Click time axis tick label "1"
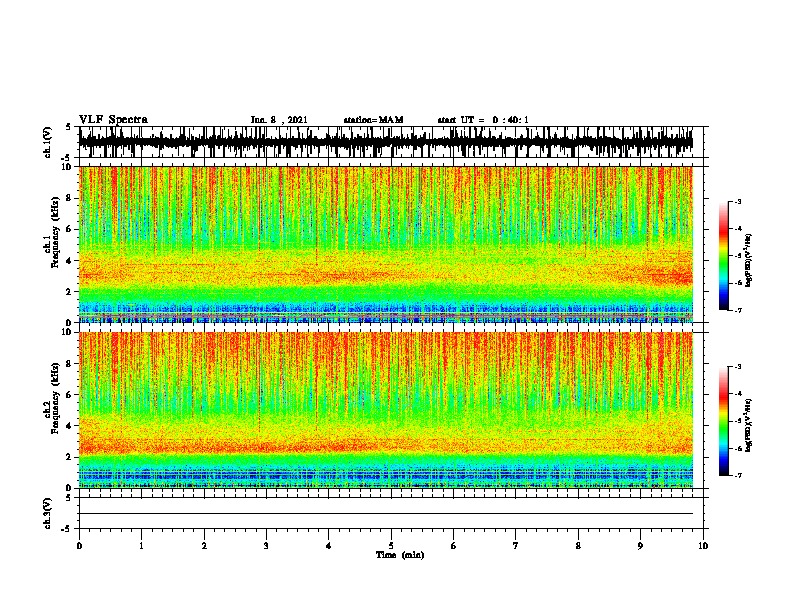 (x=141, y=546)
